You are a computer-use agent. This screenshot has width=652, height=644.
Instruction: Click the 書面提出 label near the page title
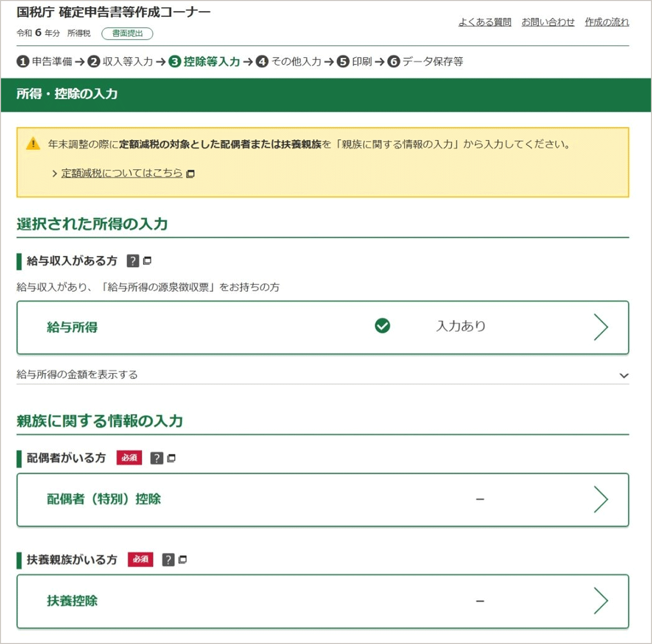(x=127, y=34)
